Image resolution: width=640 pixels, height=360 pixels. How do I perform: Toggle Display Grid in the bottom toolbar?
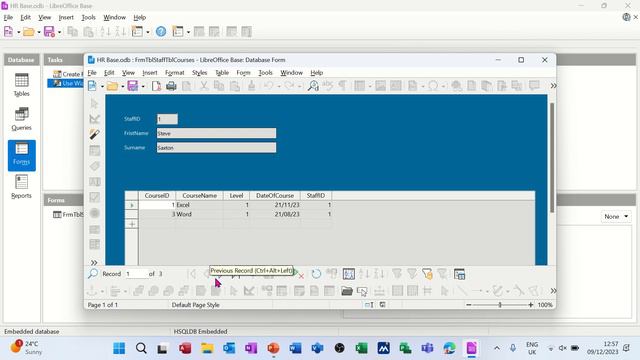click(397, 291)
